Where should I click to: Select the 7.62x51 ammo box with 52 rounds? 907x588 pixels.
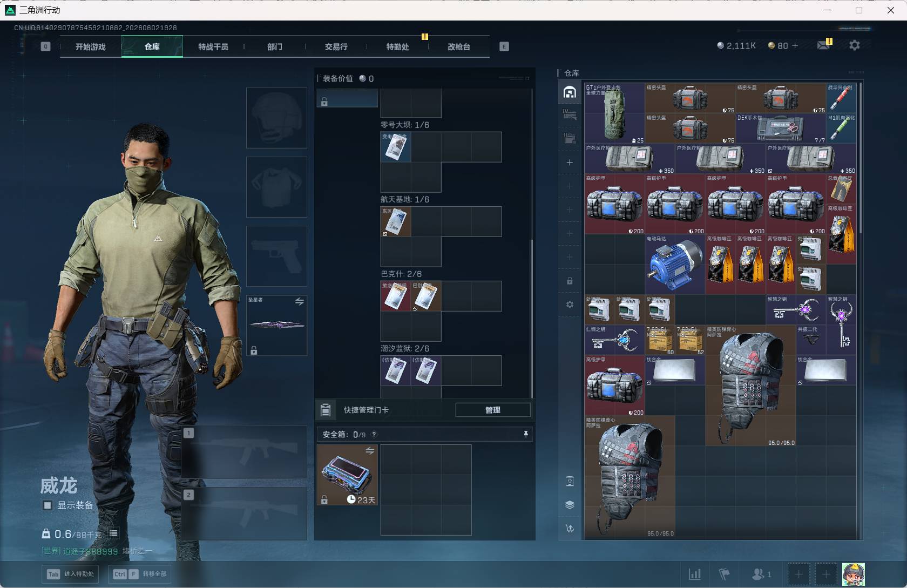point(690,340)
